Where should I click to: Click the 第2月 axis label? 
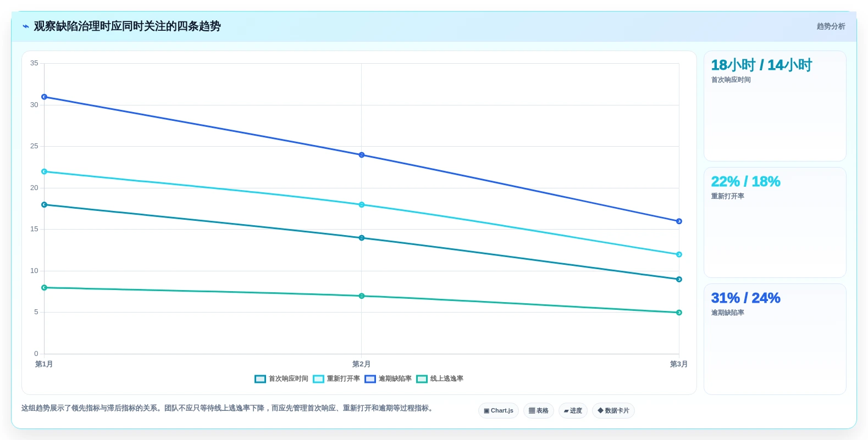pyautogui.click(x=361, y=364)
